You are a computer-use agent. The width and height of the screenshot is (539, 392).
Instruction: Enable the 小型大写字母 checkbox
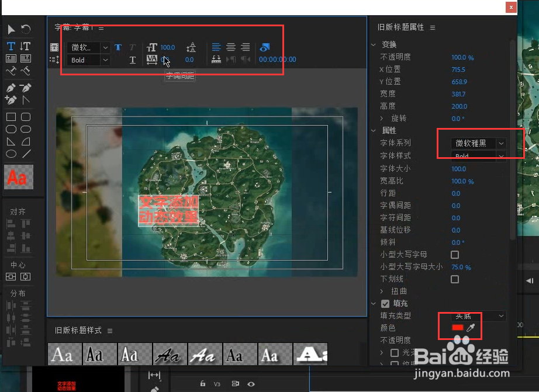455,255
